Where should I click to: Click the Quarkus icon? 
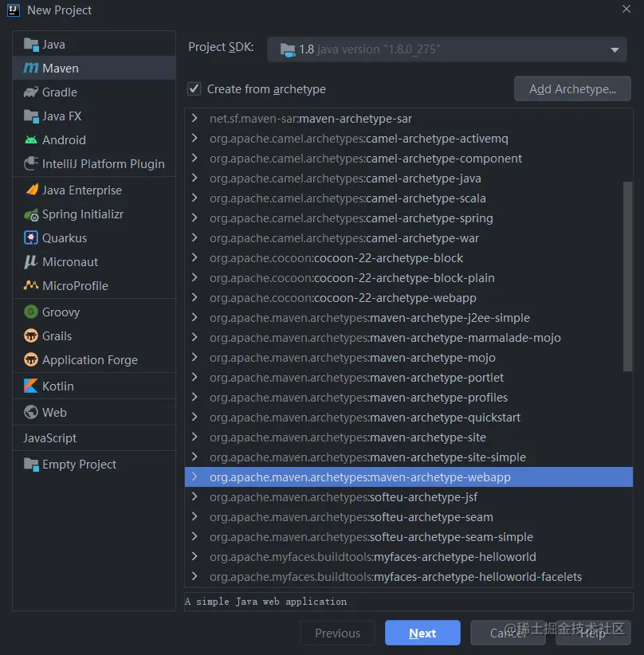[31, 237]
